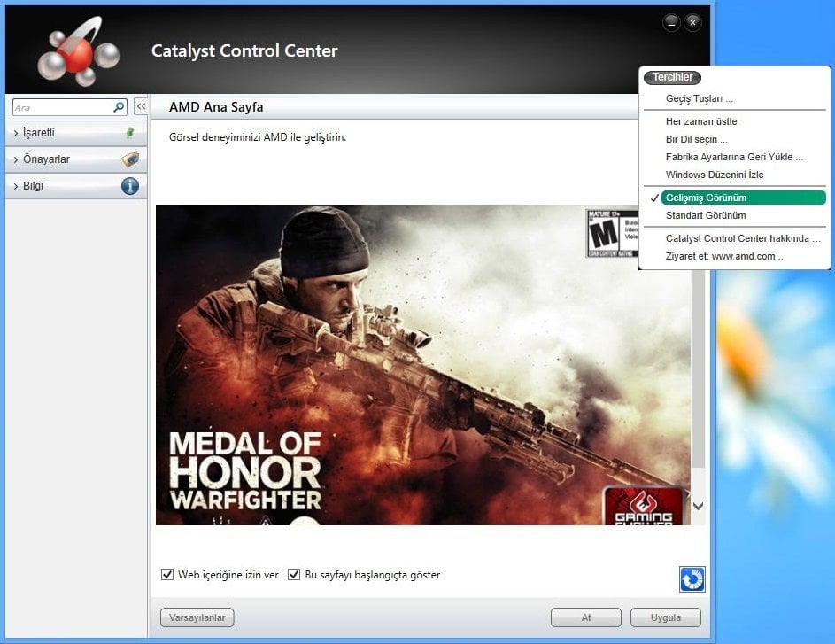Screen dimensions: 835x644
Task: Select the checked Gelişmiş Görünüm option
Action: tap(744, 198)
